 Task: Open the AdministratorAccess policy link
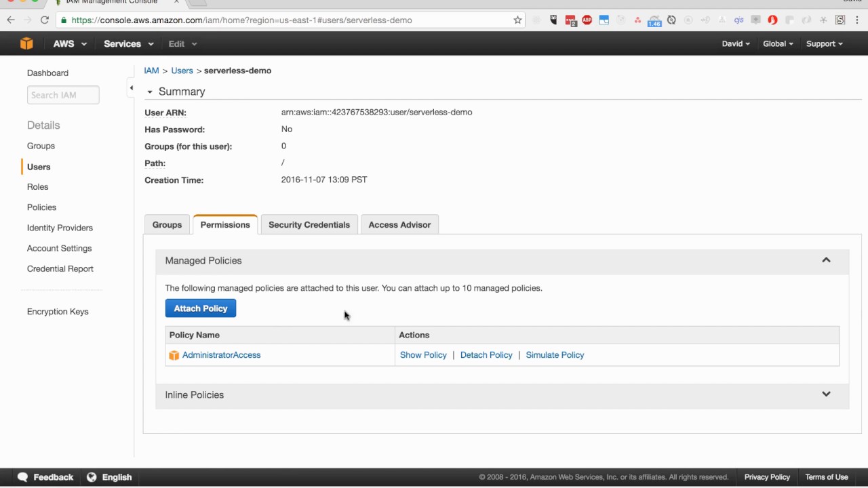(221, 355)
